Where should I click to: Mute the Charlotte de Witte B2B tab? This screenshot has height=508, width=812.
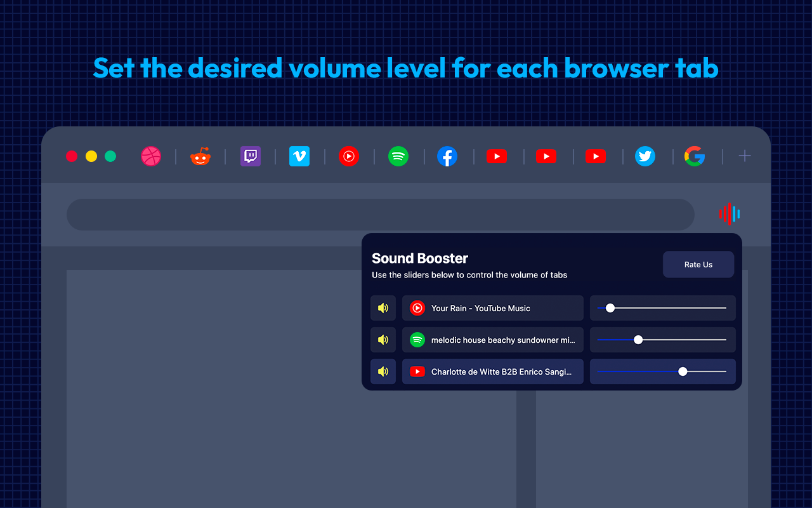(x=383, y=371)
